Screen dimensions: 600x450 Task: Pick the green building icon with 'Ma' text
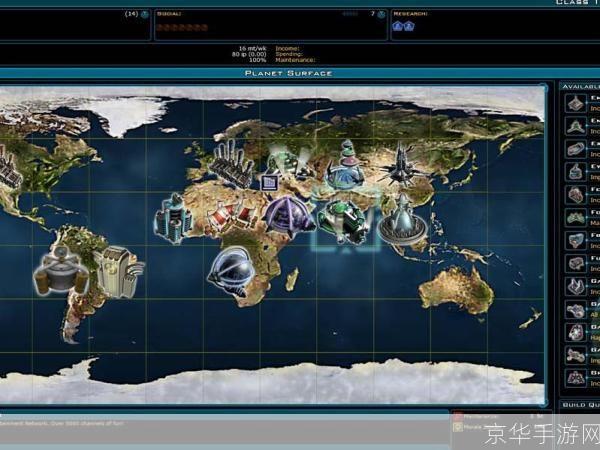coord(576,218)
